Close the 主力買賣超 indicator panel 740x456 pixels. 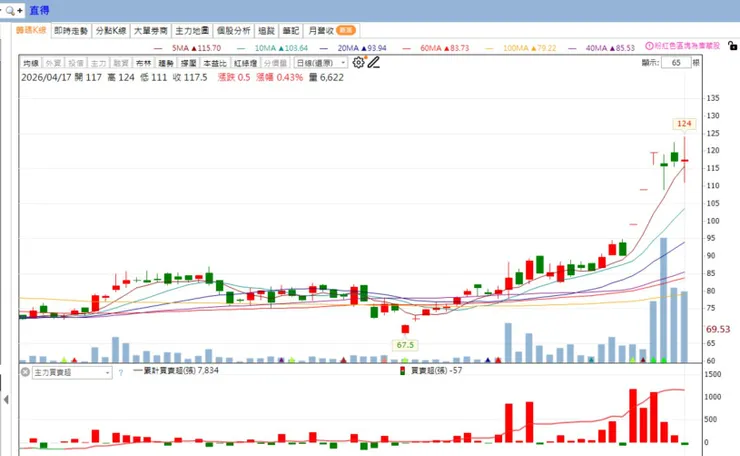[25, 372]
